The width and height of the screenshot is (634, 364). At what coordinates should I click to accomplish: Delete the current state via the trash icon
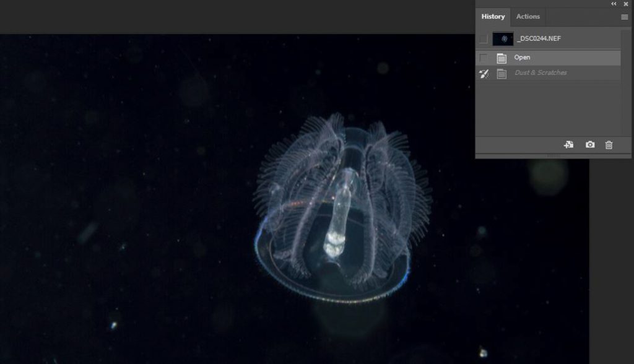(x=609, y=144)
